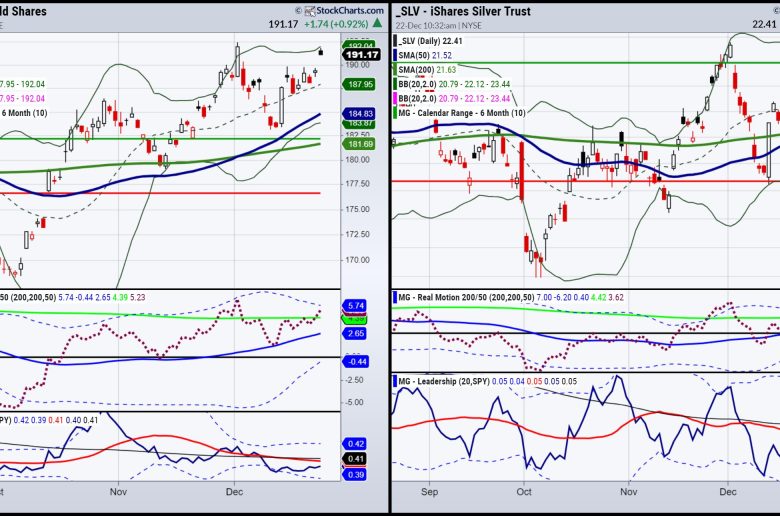Click the 175.00 price axis label
The height and width of the screenshot is (516, 780).
point(358,209)
